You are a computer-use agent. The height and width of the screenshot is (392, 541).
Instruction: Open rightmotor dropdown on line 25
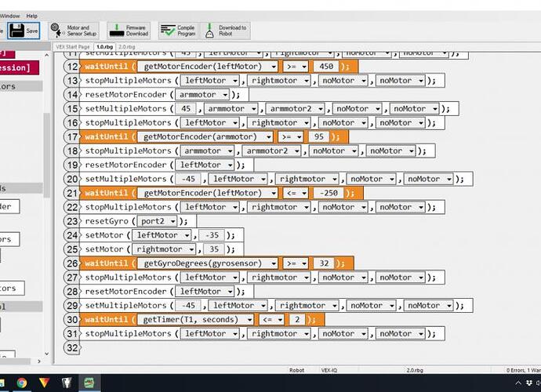164,249
